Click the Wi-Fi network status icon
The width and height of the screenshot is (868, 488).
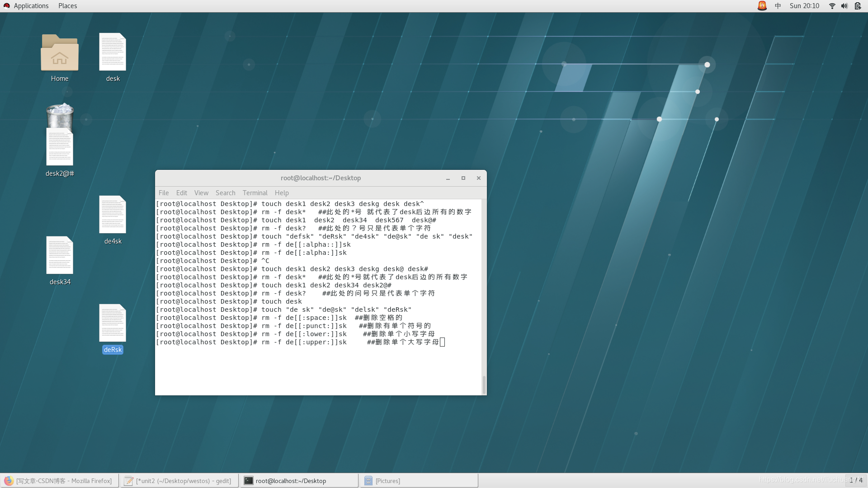832,6
